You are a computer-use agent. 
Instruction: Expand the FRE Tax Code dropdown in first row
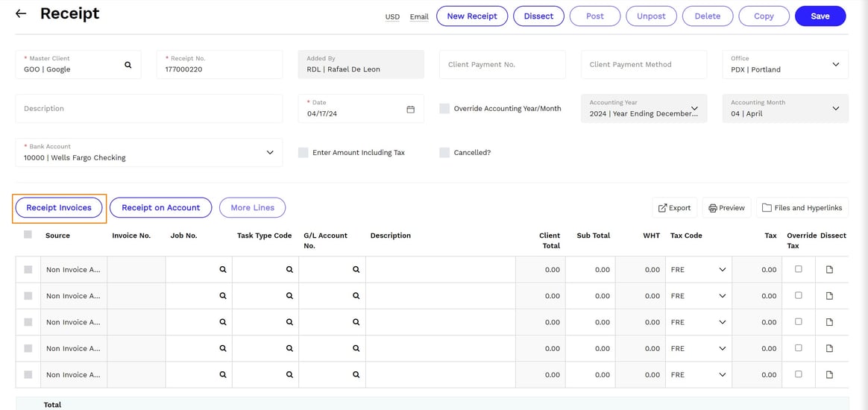[722, 270]
